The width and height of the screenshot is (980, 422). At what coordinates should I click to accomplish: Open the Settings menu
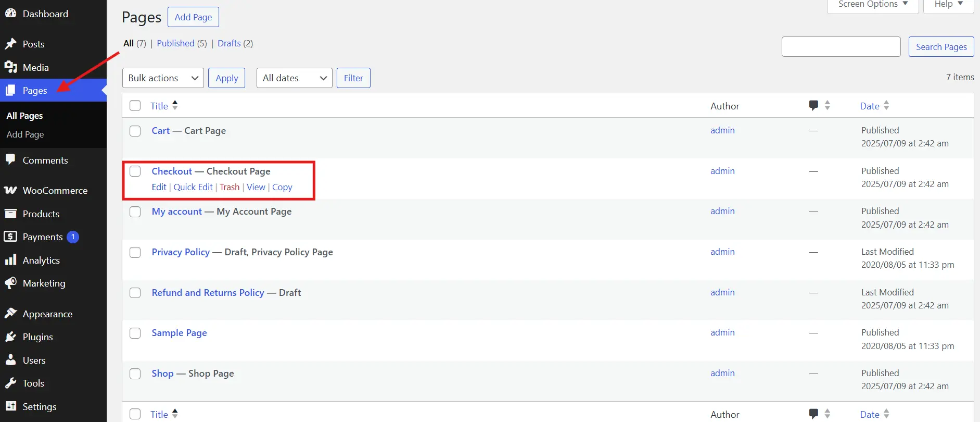[53, 407]
